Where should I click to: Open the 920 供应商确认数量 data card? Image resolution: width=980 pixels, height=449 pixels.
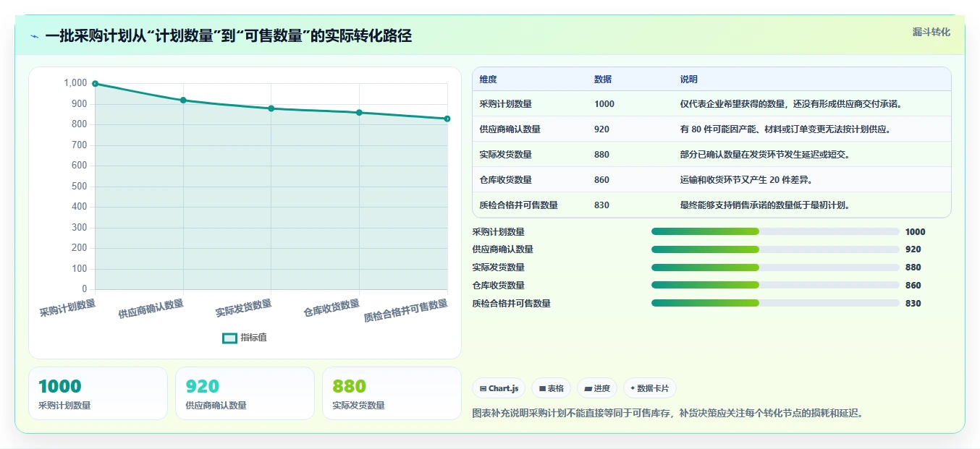click(x=245, y=393)
